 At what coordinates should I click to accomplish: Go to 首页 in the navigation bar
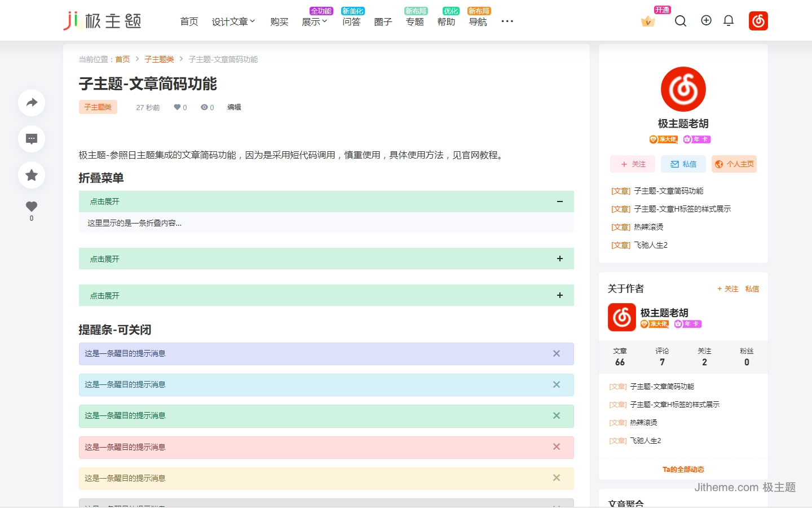[189, 21]
